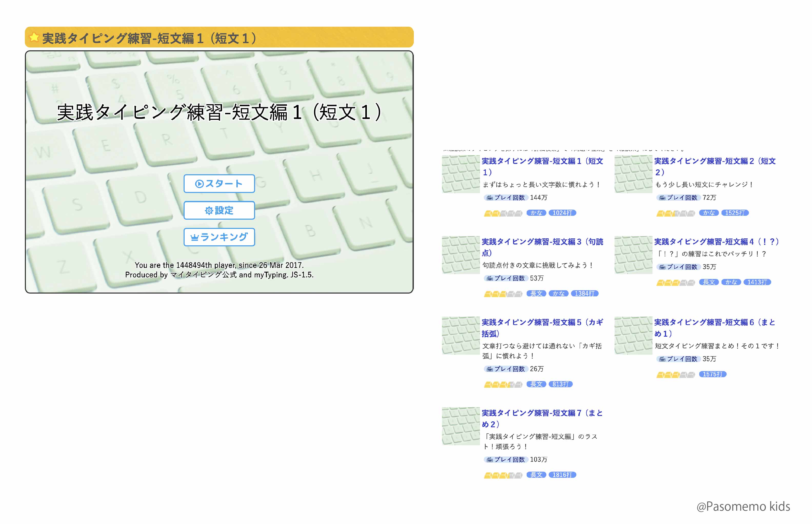Click the スタート start button
This screenshot has width=812, height=524.
pyautogui.click(x=219, y=184)
